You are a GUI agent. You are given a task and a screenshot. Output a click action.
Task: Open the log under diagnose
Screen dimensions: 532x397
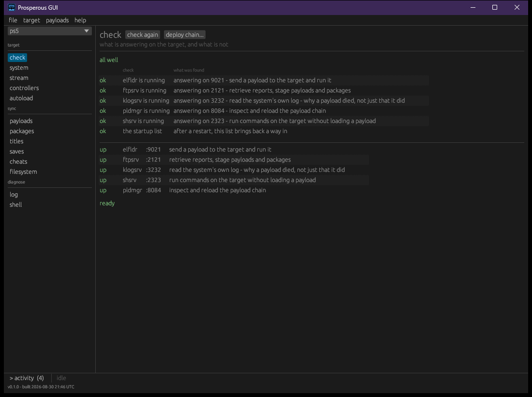[14, 195]
